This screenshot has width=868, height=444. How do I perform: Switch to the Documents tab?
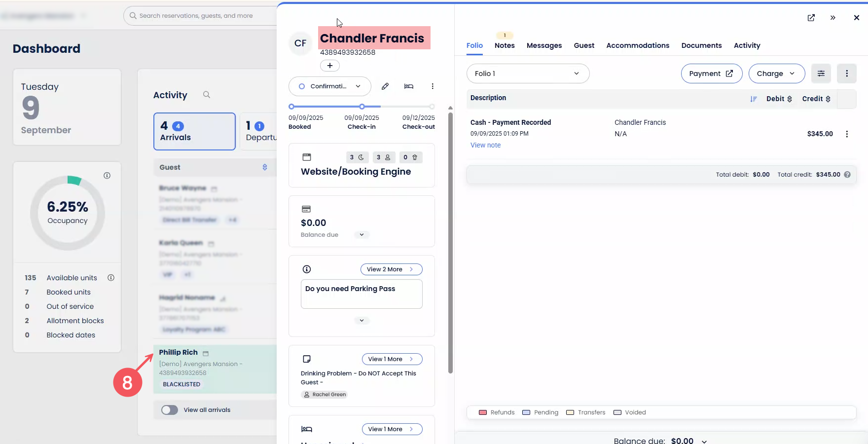(702, 45)
